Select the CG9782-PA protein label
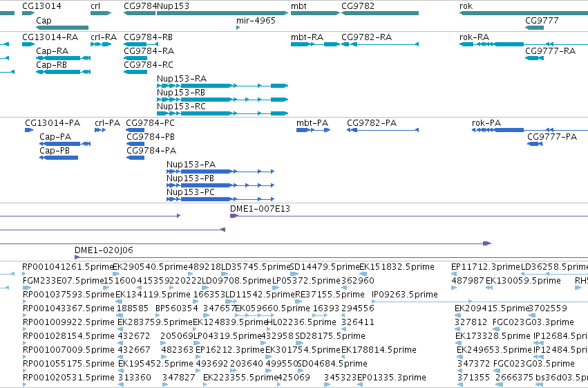Screen dimensions: 588x388 (372, 123)
